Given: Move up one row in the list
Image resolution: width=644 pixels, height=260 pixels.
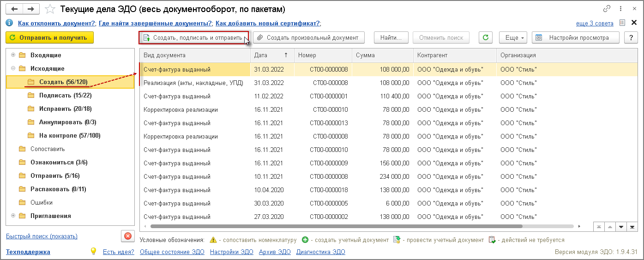Looking at the screenshot, I should pyautogui.click(x=610, y=226).
